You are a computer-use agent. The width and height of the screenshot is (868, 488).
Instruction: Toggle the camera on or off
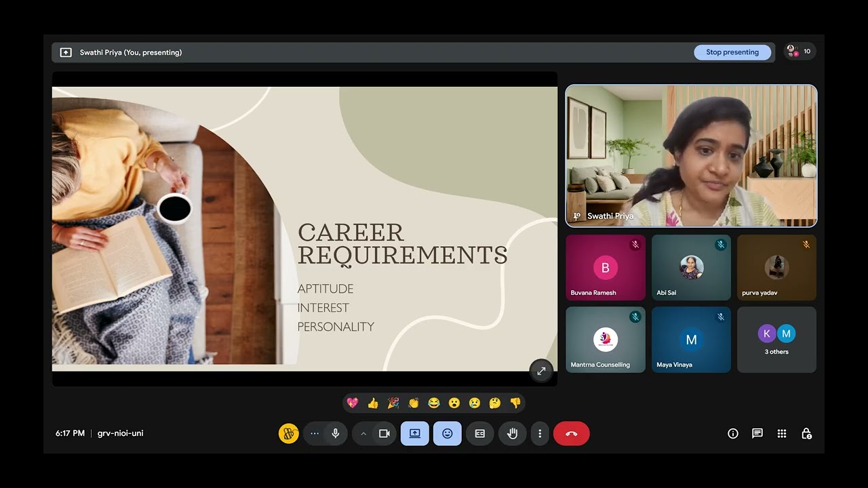coord(384,434)
